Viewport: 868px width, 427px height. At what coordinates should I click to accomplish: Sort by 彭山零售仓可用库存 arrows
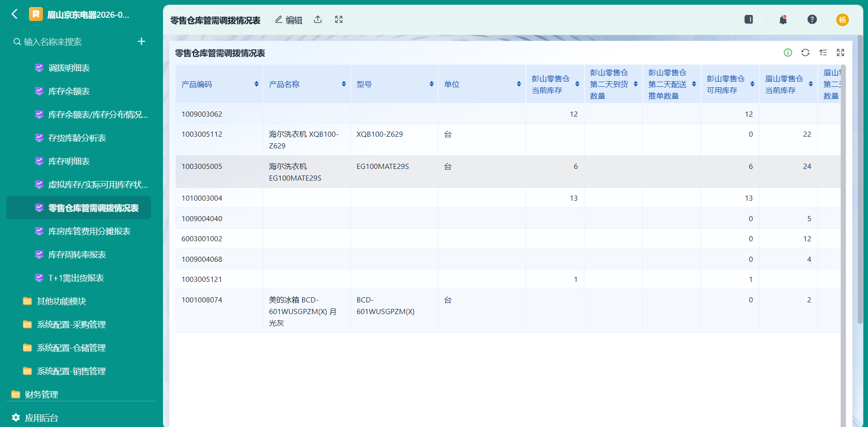[x=752, y=84]
